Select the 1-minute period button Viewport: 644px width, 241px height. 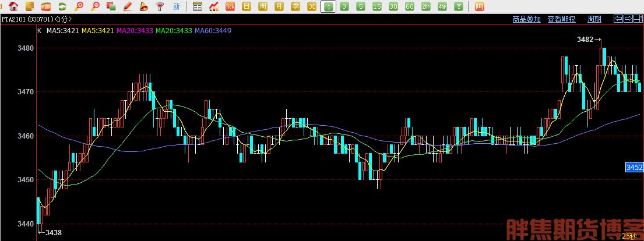coord(328,6)
